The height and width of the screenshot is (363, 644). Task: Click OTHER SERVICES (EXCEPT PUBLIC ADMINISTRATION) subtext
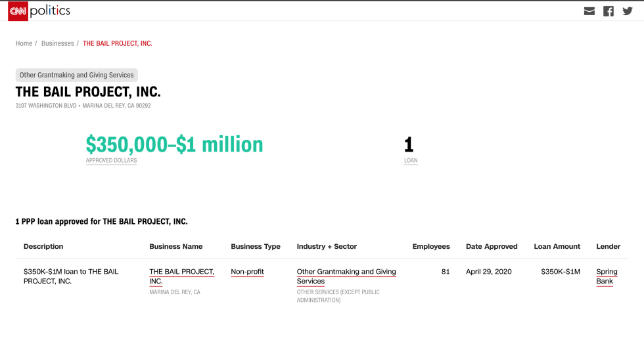pyautogui.click(x=338, y=296)
